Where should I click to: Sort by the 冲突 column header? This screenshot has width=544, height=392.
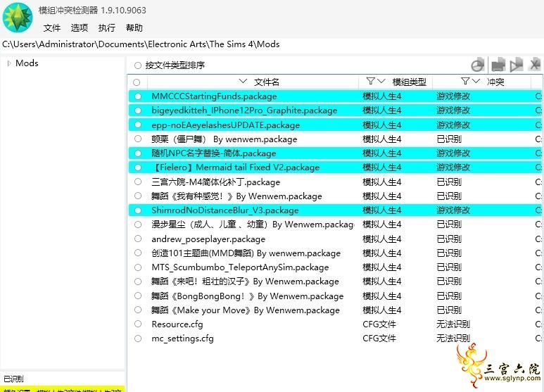495,82
